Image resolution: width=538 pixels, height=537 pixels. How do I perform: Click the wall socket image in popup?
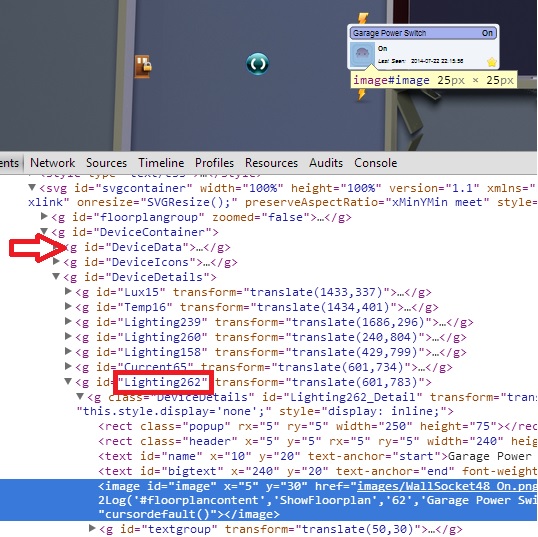coord(362,54)
